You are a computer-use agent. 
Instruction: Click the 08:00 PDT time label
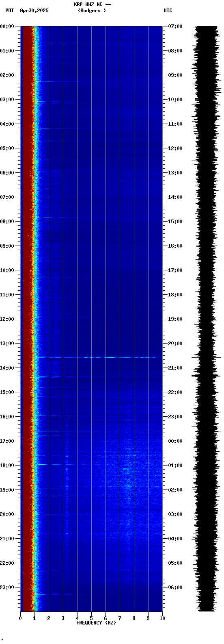[x=7, y=222]
